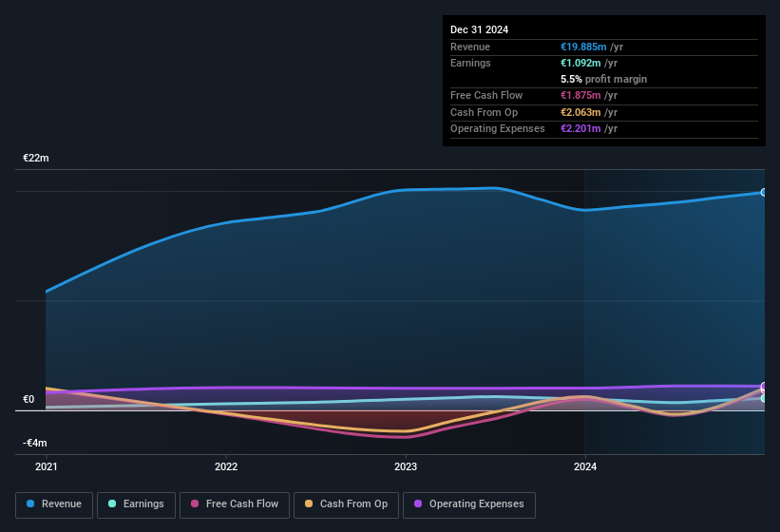Click the €1.092m earnings value
The height and width of the screenshot is (532, 780).
(580, 63)
